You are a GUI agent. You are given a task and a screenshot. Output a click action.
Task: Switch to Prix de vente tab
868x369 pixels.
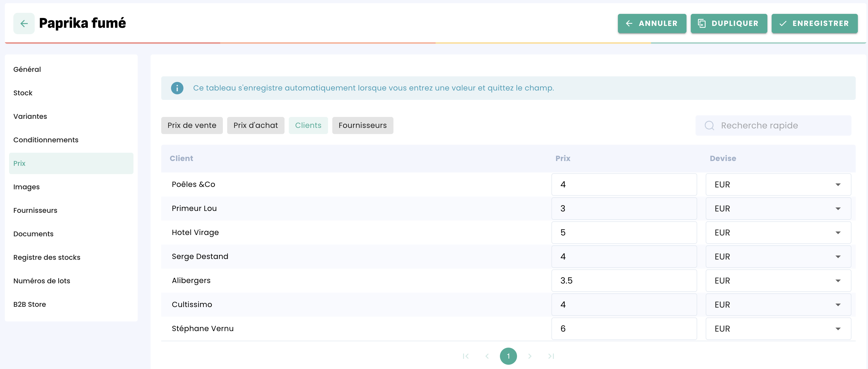[x=192, y=125]
